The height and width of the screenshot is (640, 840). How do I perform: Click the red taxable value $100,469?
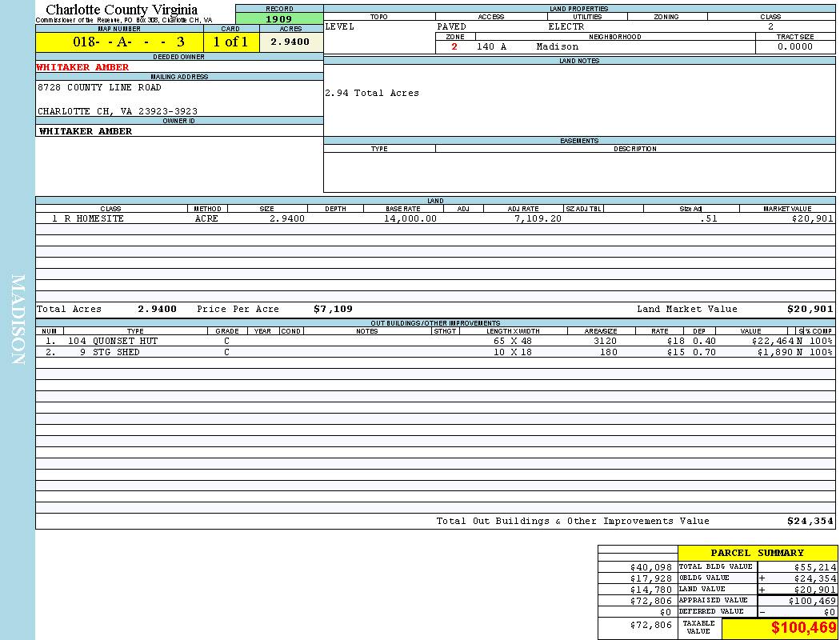tap(803, 628)
